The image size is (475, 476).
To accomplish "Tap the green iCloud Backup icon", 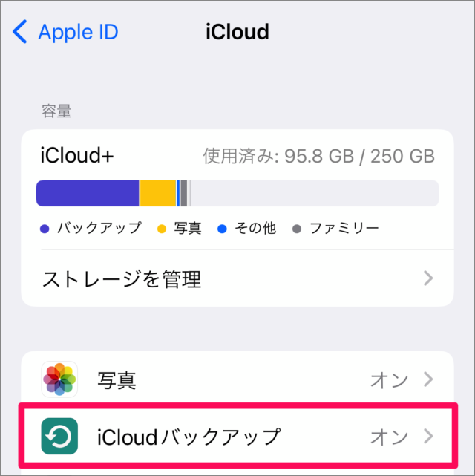I will tap(59, 437).
